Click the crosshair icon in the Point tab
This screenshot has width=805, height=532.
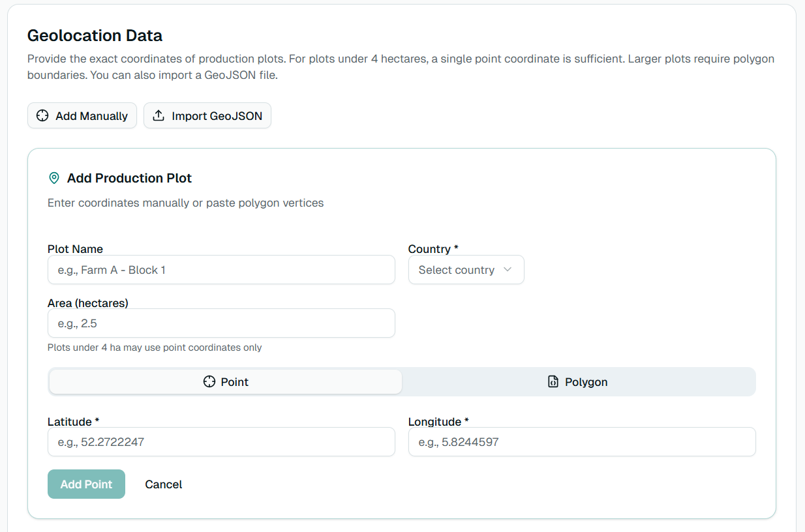[209, 382]
